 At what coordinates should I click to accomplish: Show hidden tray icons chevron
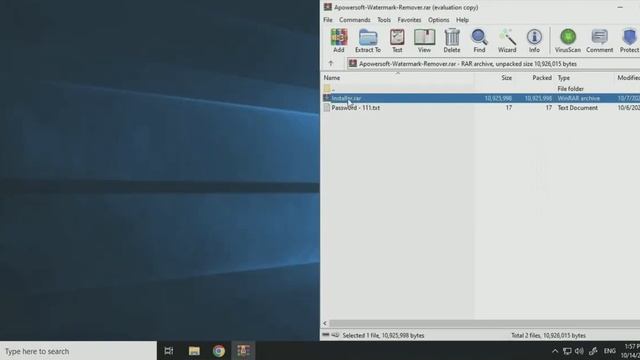click(555, 351)
